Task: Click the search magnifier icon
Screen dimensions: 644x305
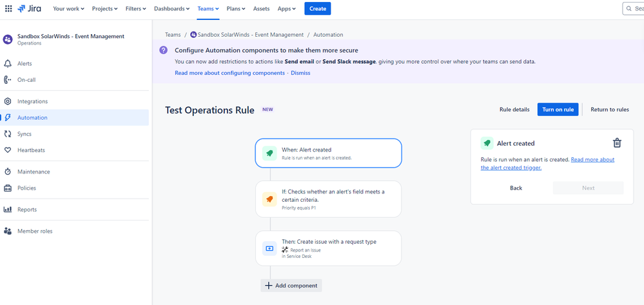Action: point(629,8)
